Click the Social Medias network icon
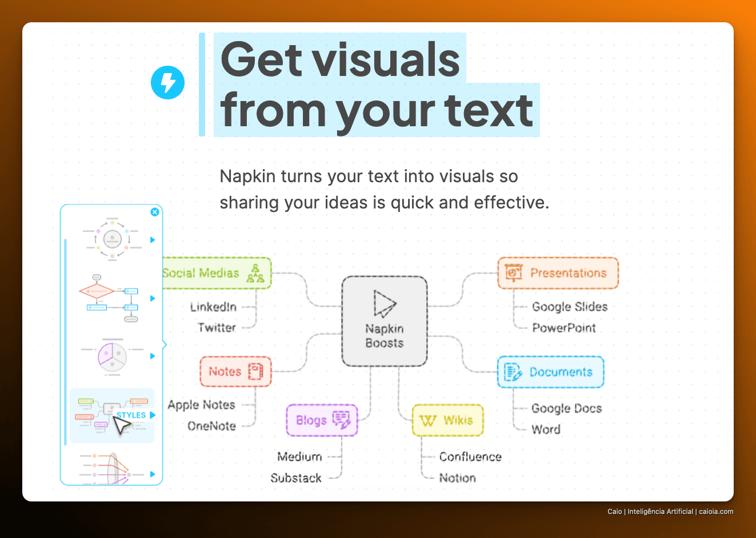Screen dimensions: 756x538 (x=255, y=274)
